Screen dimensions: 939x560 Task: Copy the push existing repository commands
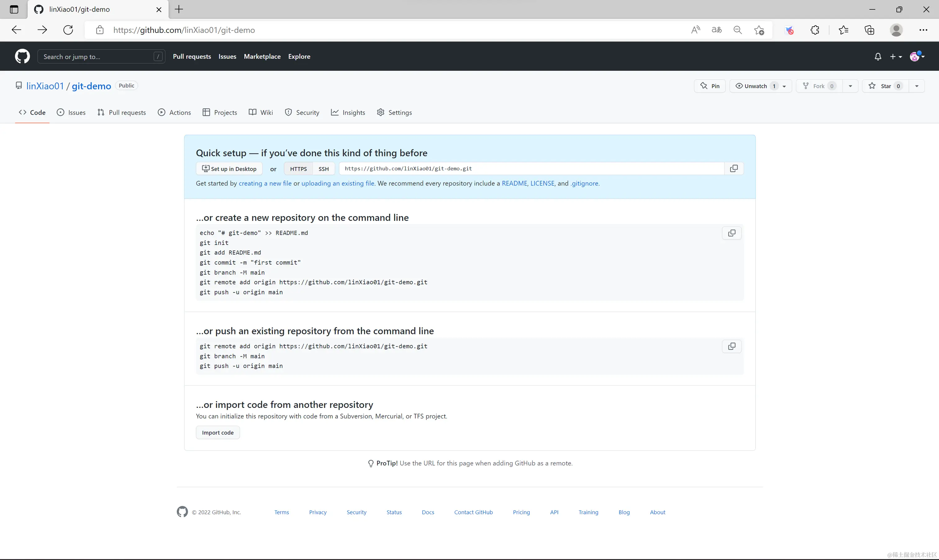[x=732, y=346]
